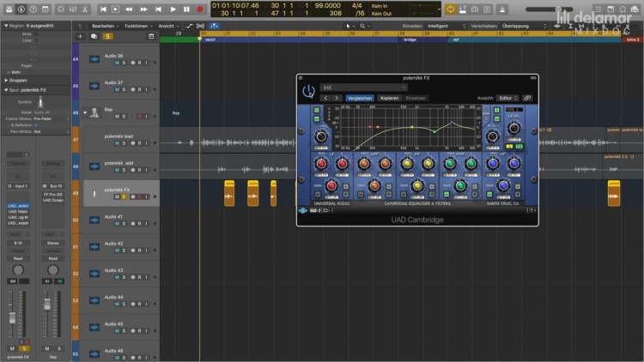Go to previous plugin preset arrow

pos(325,98)
